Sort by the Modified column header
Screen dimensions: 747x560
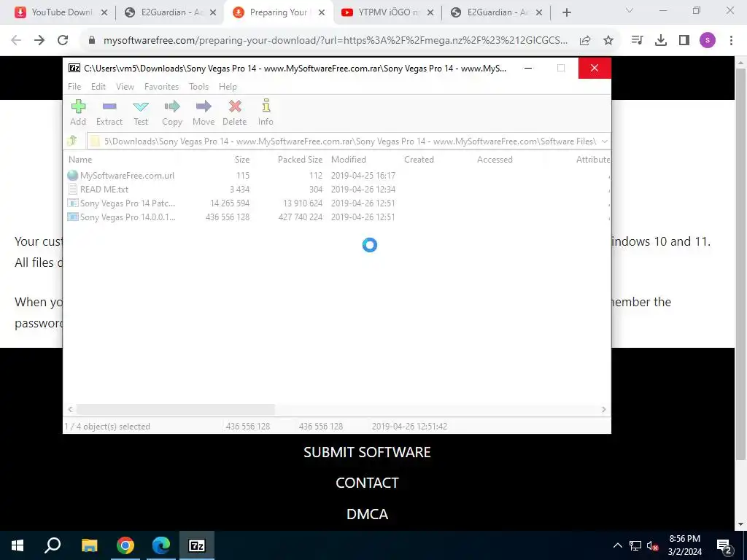(349, 160)
